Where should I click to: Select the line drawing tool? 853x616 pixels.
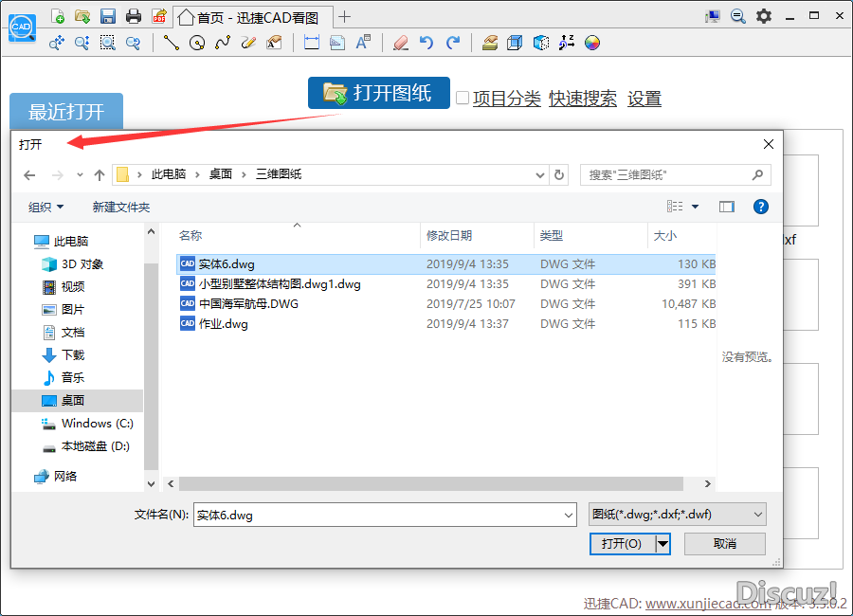tap(171, 42)
